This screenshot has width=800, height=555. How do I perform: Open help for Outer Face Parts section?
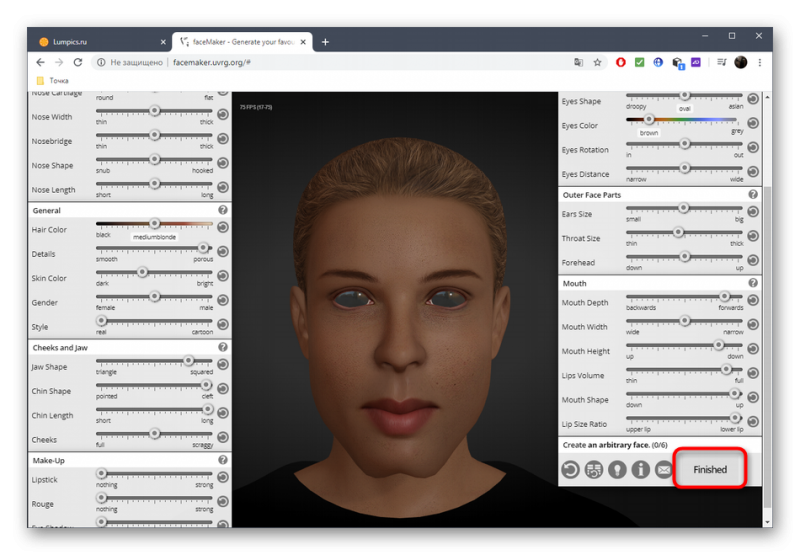(753, 194)
